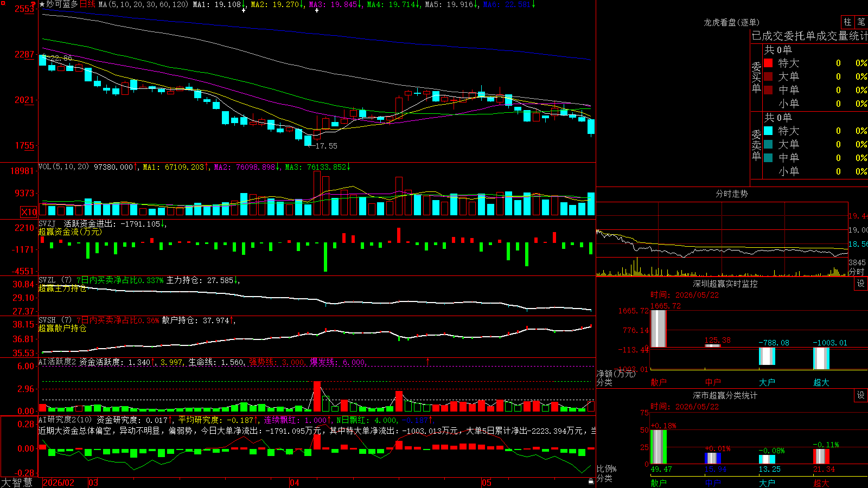Click the red up-arrow marker in AI活跃度2 panel

pos(428,361)
